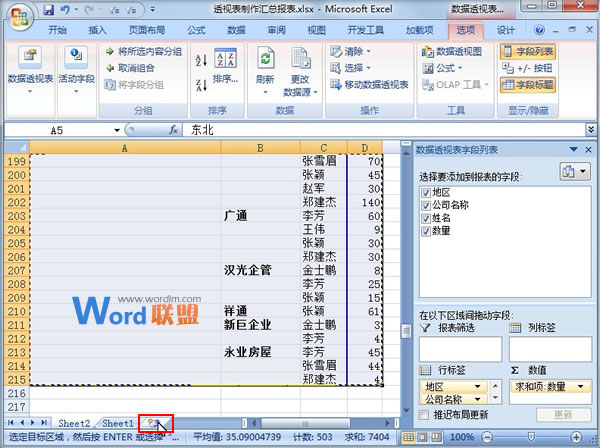Open the Excel help icon
This screenshot has height=448, width=600.
(x=539, y=30)
